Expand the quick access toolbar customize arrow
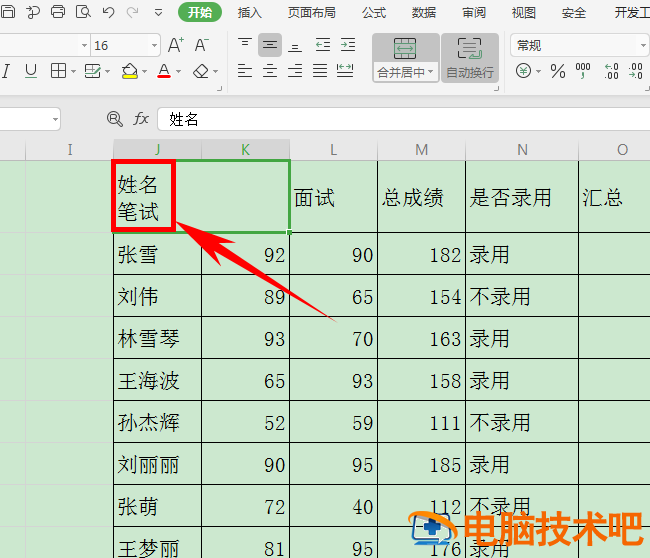This screenshot has width=650, height=558. tap(158, 13)
